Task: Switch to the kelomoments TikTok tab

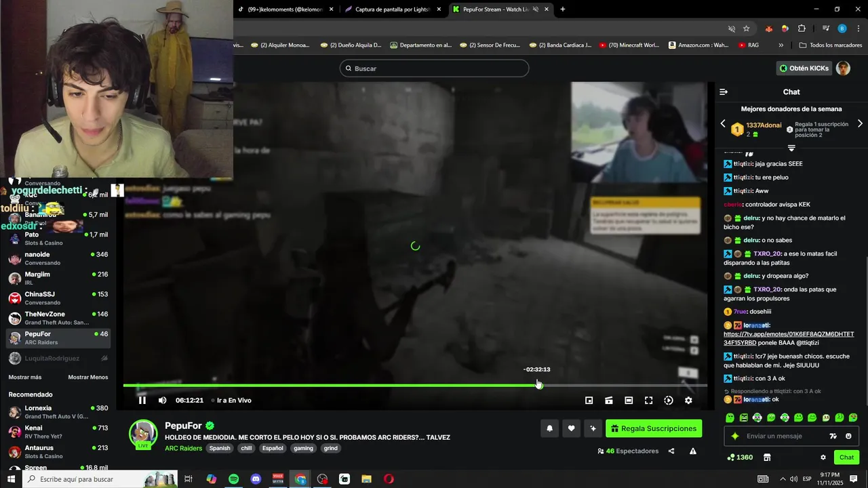Action: click(285, 9)
